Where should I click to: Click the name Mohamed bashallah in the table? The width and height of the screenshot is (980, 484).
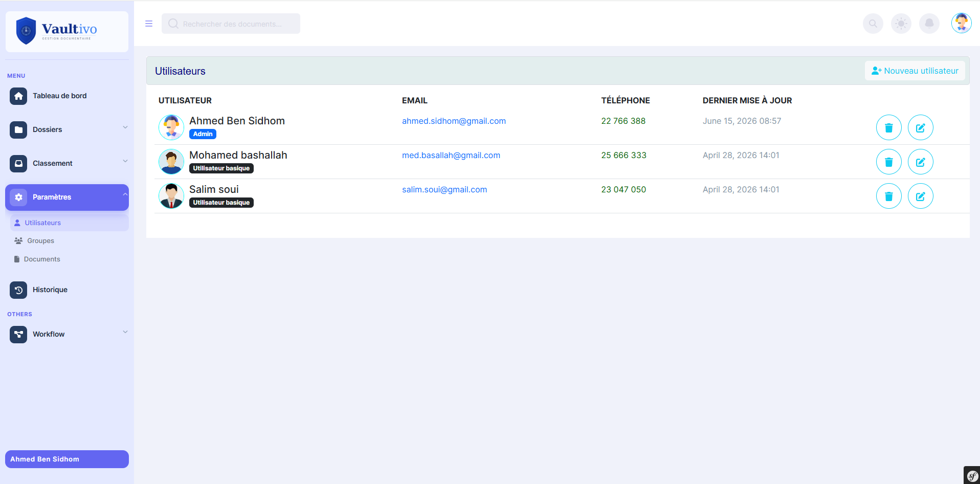coord(238,155)
